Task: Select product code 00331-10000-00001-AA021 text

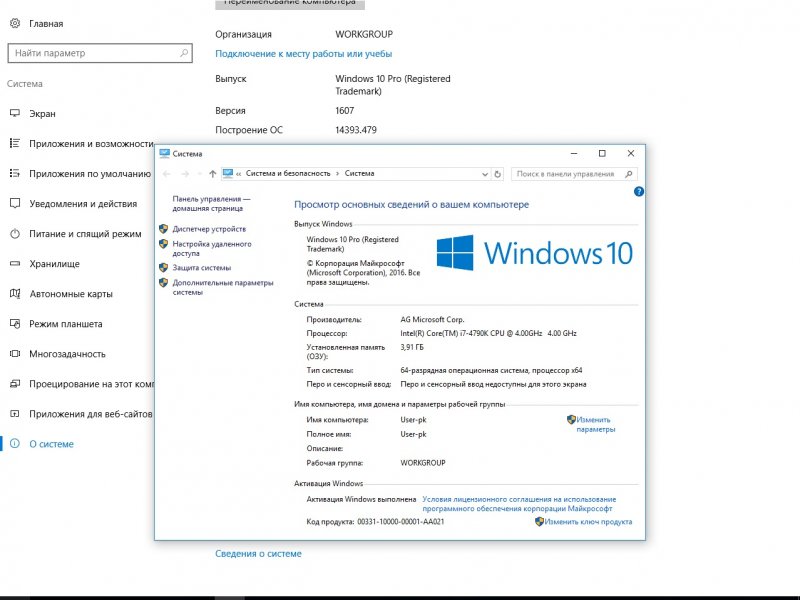Action: click(x=401, y=521)
